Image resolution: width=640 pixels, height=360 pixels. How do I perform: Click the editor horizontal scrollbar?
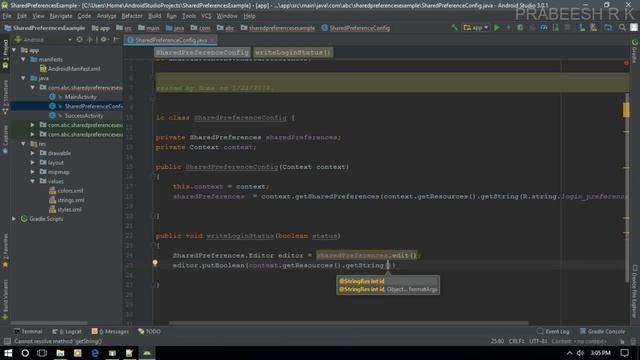click(349, 323)
